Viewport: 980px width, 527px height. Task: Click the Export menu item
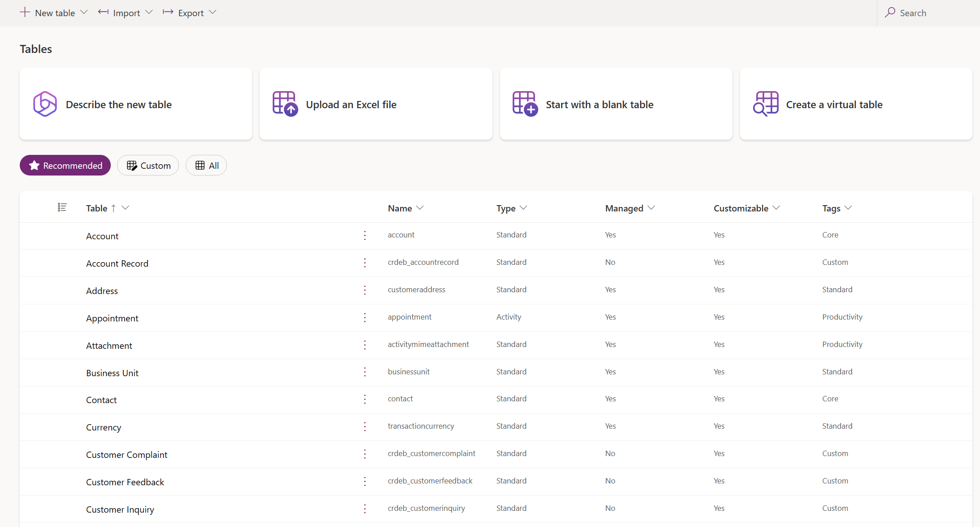tap(191, 12)
